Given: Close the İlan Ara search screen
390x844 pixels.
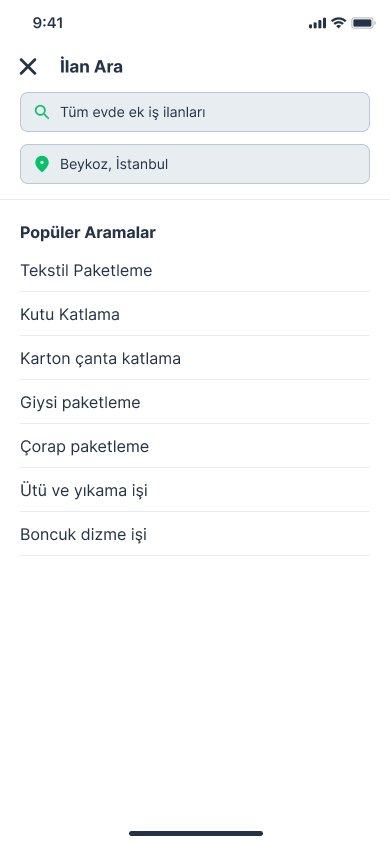Looking at the screenshot, I should 28,67.
